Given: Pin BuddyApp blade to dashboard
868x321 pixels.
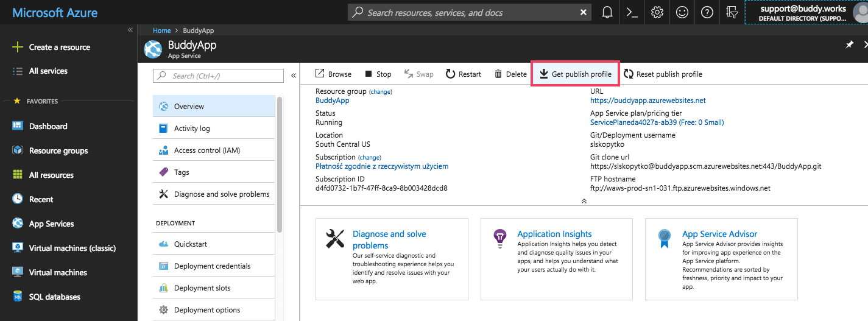Looking at the screenshot, I should [850, 44].
